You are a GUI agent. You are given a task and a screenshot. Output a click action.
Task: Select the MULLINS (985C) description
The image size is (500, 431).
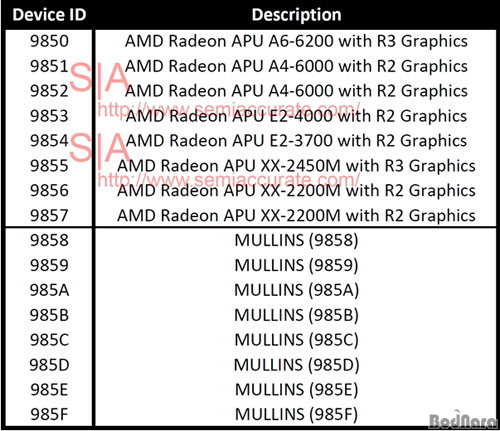coord(296,340)
